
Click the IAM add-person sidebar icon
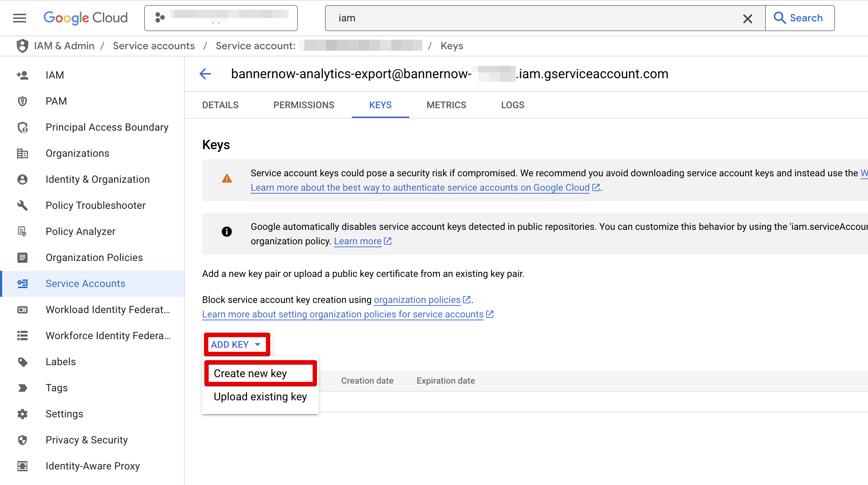pos(22,75)
